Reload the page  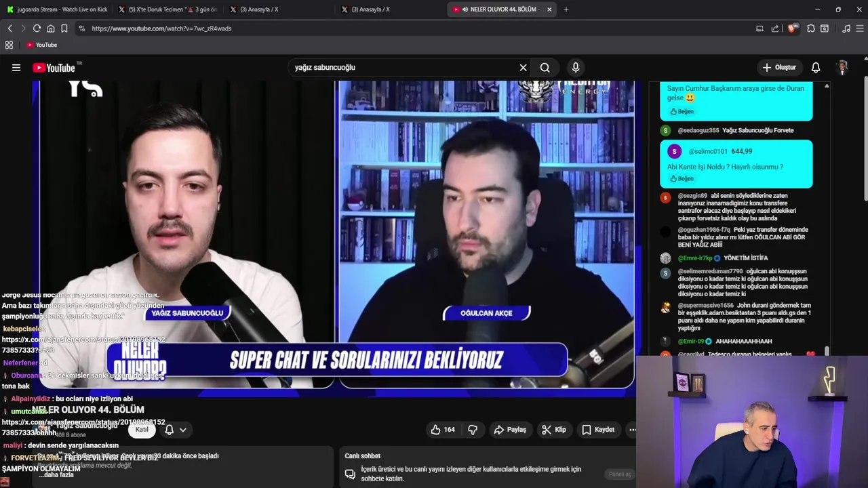[x=37, y=28]
